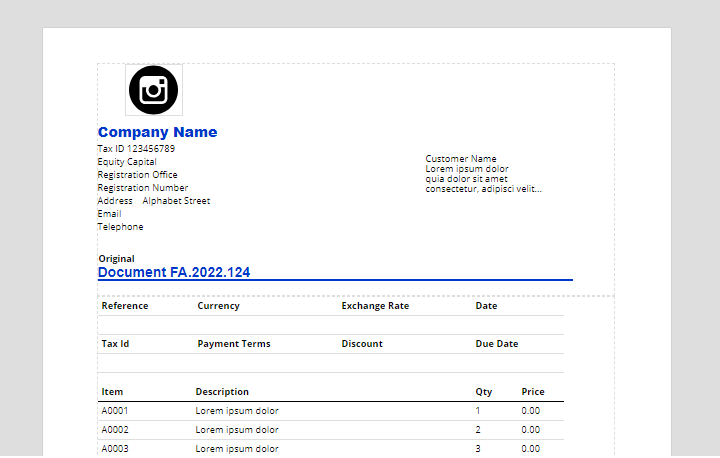The width and height of the screenshot is (720, 458).
Task: Click the Telephone field
Action: (x=120, y=227)
